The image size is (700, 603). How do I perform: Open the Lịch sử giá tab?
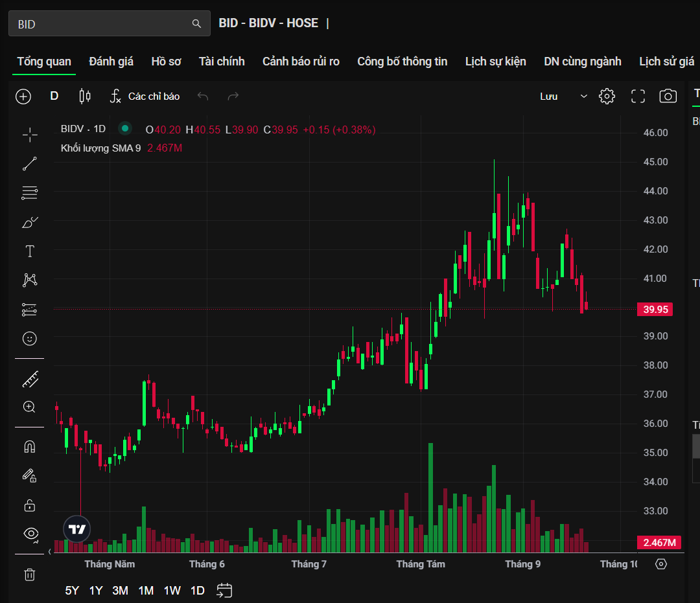666,62
